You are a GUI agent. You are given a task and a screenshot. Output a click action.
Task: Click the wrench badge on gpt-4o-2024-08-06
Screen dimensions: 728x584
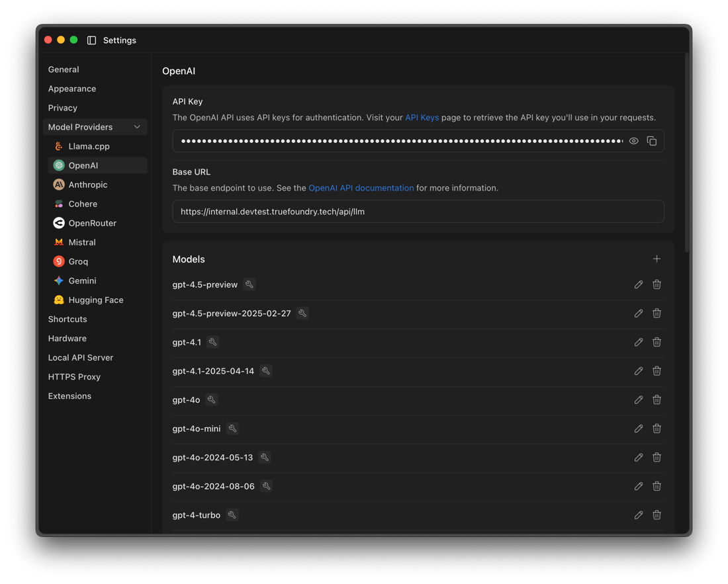coord(267,486)
